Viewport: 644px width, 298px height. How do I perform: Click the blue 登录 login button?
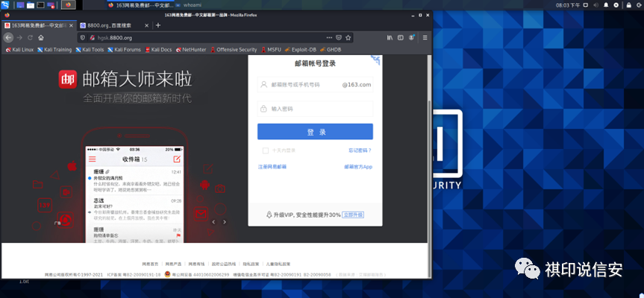coord(315,132)
